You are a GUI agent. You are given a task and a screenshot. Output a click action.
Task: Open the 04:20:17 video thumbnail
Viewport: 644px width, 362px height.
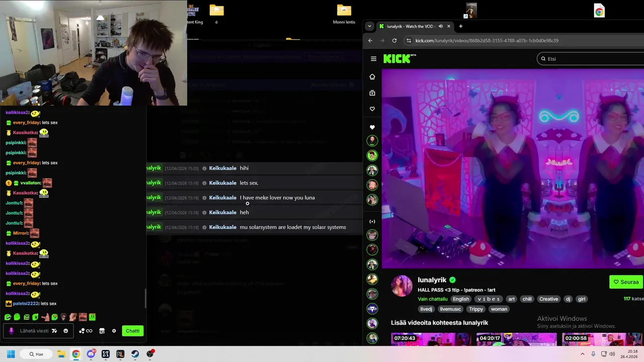[517, 339]
